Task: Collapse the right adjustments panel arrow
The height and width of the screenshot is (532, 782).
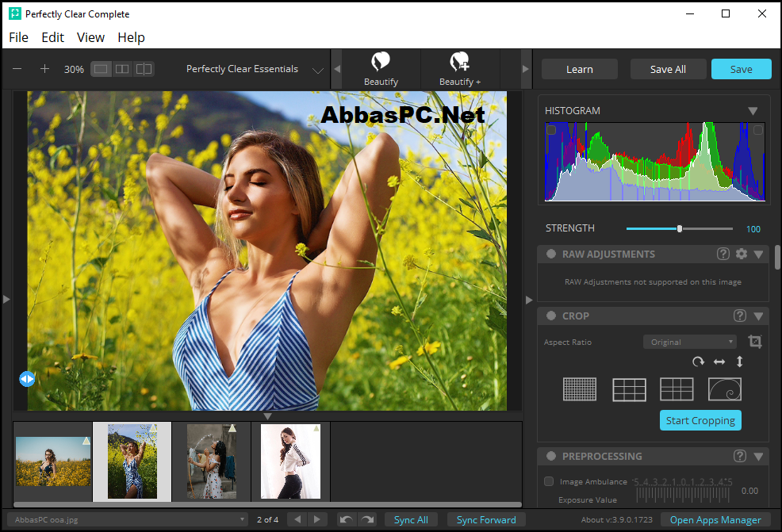Action: [x=529, y=300]
